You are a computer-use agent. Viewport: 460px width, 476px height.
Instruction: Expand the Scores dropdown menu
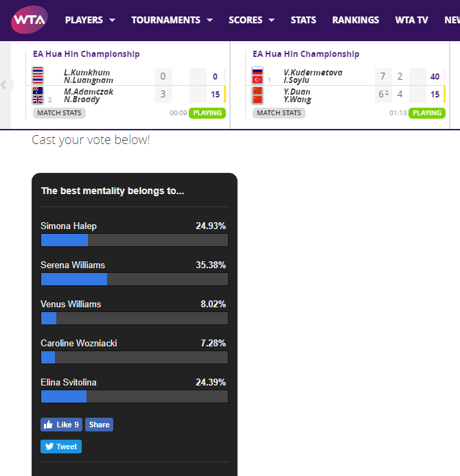pyautogui.click(x=251, y=20)
